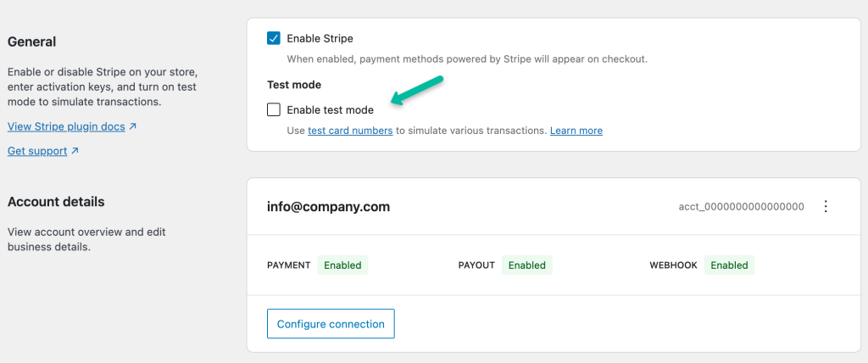868x363 pixels.
Task: Uncheck the Enable Stripe checkbox
Action: click(274, 38)
